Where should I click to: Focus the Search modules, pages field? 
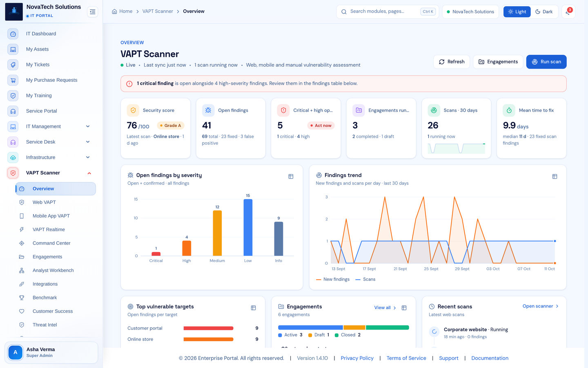(388, 12)
